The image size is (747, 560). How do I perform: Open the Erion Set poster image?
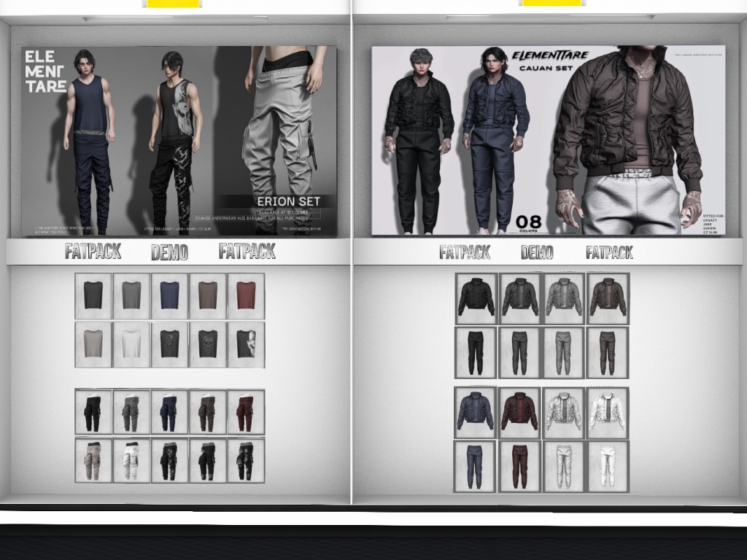179,141
